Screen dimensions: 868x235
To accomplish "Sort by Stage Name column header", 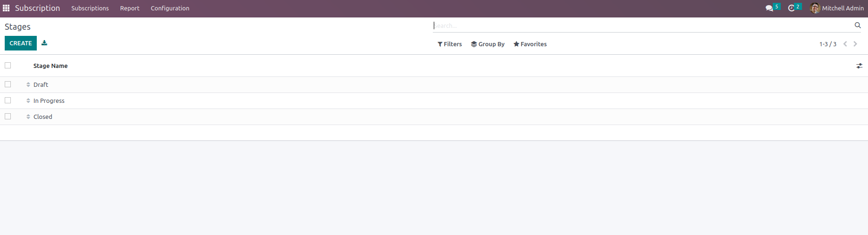I will coord(50,66).
